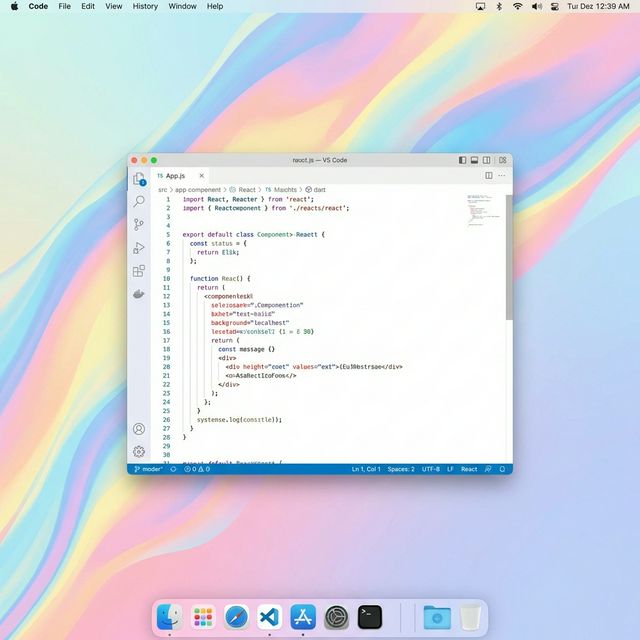Click UTF-8 encoding in status bar
Screen dimensions: 640x640
tap(431, 469)
